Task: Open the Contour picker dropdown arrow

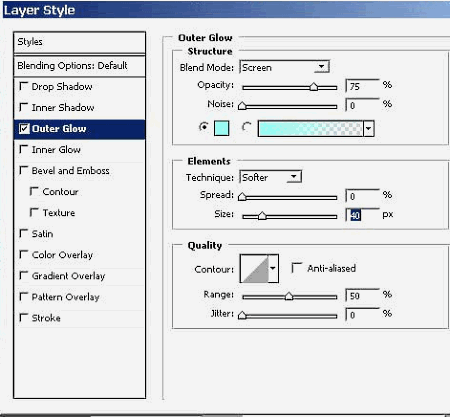Action: tap(273, 268)
